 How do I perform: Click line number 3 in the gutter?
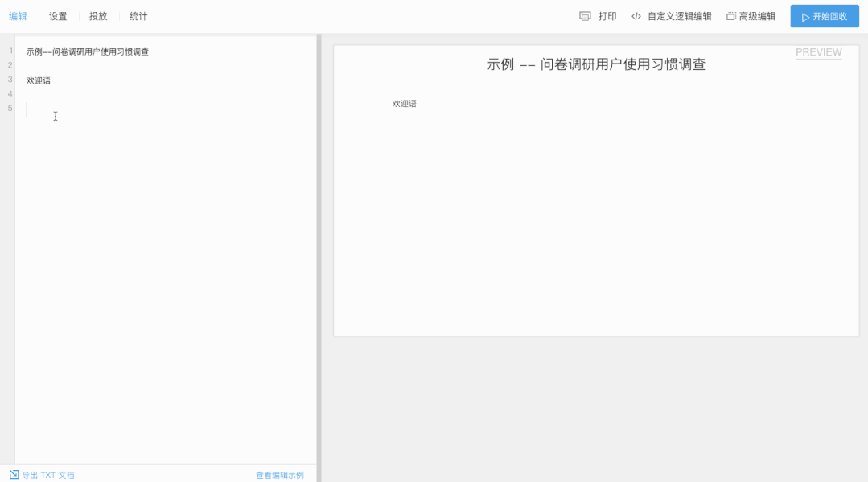[10, 79]
